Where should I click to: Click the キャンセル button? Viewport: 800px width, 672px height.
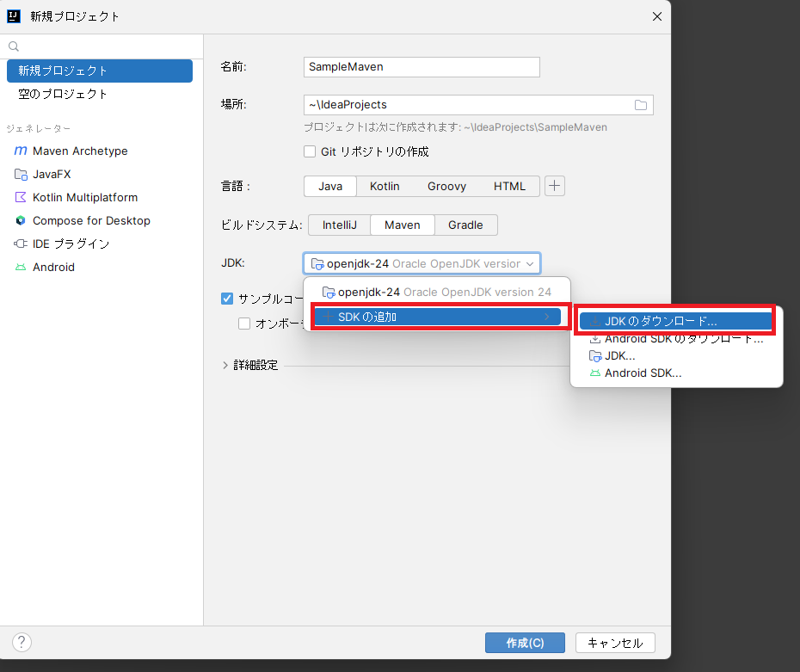pos(615,643)
